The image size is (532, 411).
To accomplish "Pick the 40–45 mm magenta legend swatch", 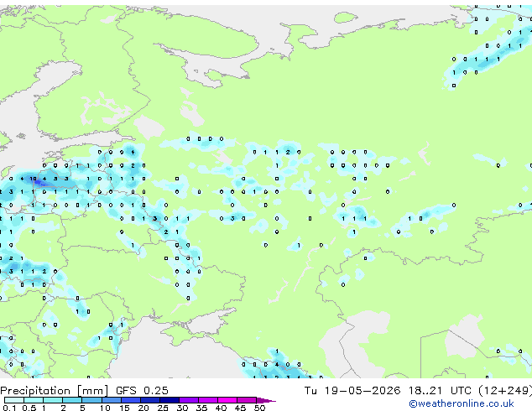I will tap(227, 400).
